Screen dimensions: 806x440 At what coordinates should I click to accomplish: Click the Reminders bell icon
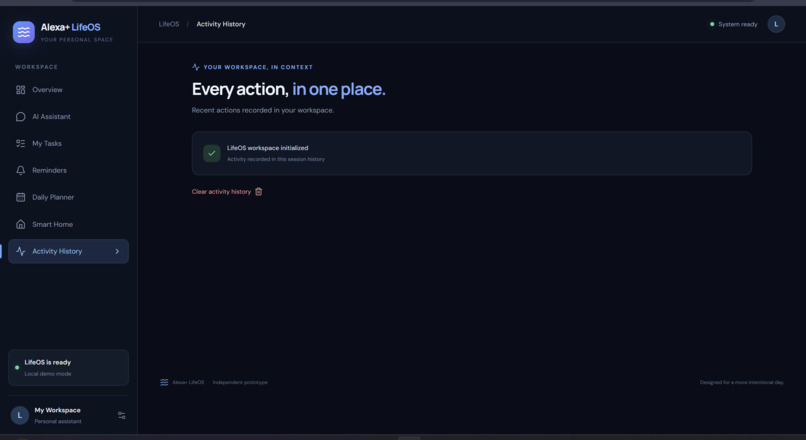coord(21,170)
